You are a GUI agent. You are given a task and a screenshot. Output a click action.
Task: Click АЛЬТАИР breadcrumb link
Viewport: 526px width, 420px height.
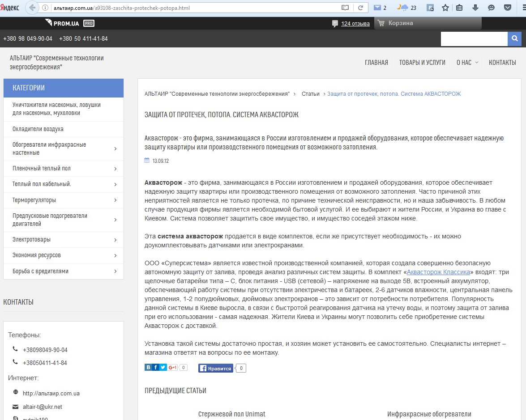pos(217,94)
